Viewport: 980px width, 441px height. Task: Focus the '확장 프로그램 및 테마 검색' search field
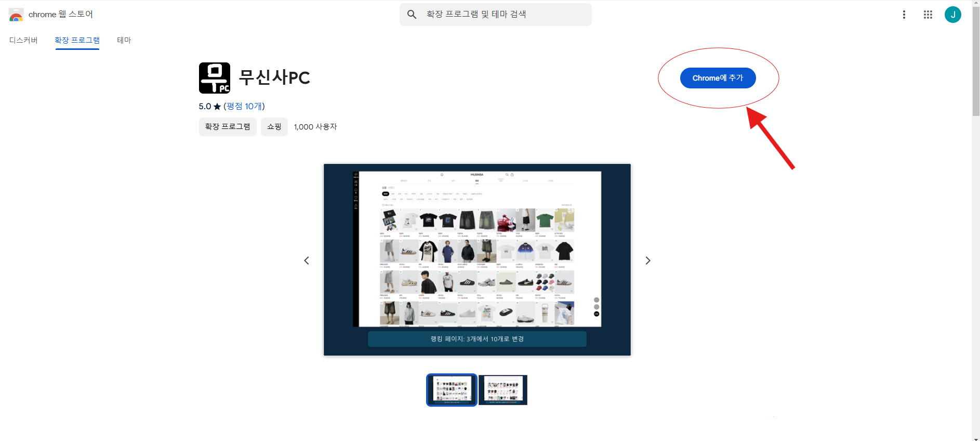pos(495,15)
